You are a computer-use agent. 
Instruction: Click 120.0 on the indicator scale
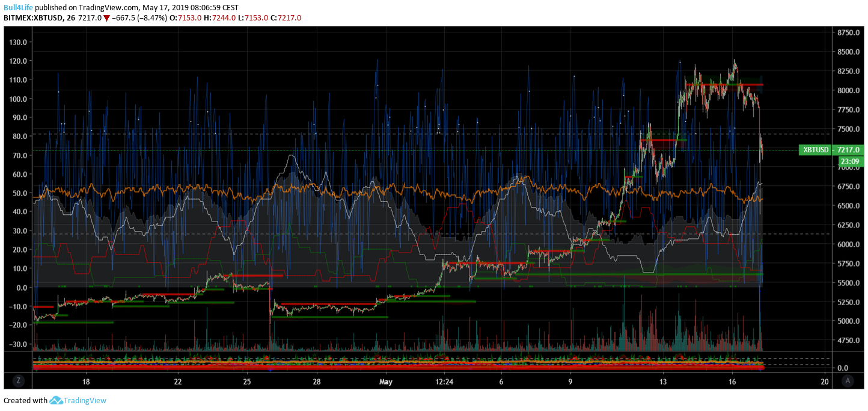point(19,61)
